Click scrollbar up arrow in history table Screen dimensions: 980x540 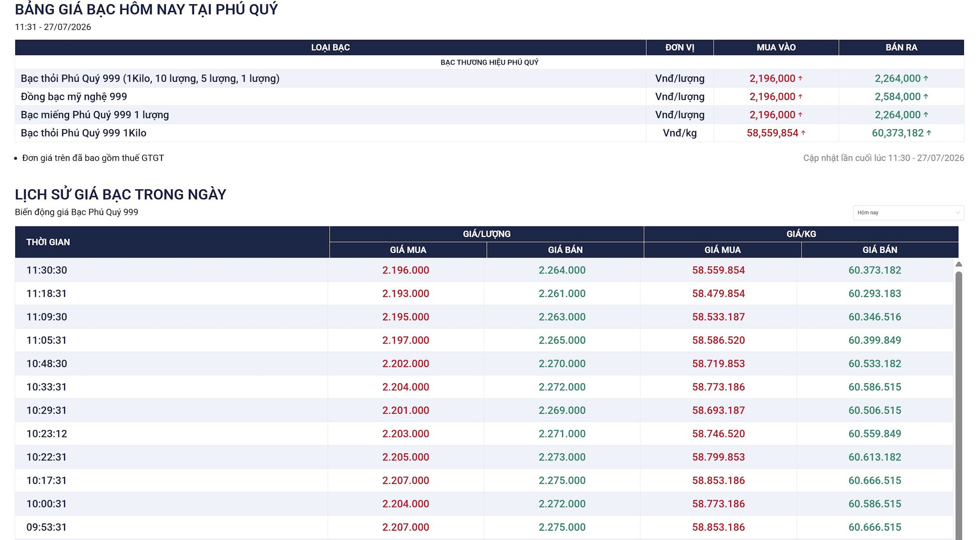(958, 264)
